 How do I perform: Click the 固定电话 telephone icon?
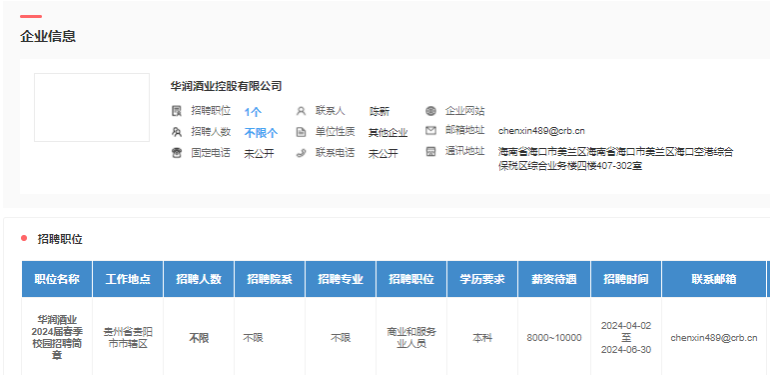click(x=176, y=153)
